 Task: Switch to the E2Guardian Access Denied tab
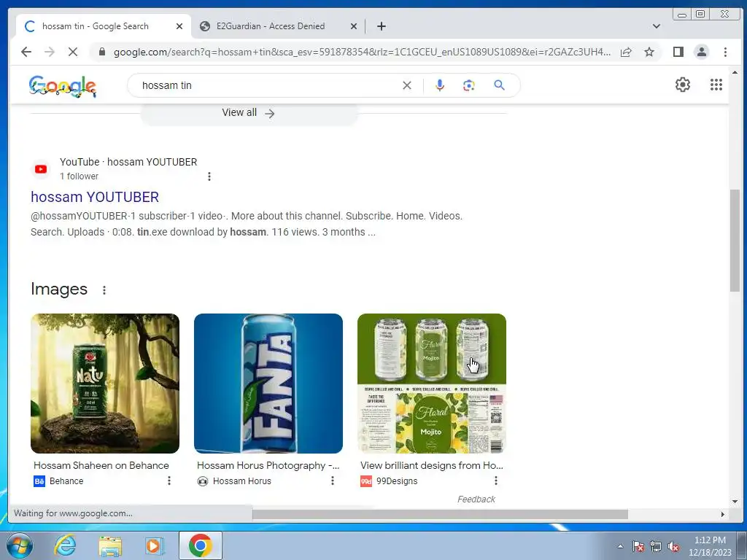point(279,26)
